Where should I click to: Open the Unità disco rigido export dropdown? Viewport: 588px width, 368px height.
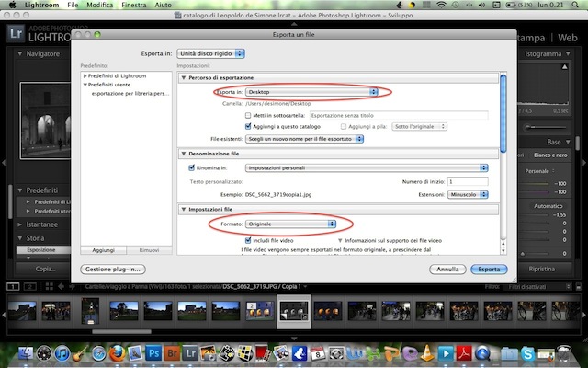pos(210,53)
